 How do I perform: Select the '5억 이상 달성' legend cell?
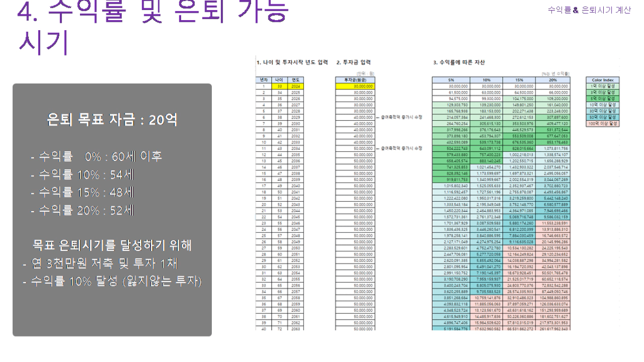point(604,98)
